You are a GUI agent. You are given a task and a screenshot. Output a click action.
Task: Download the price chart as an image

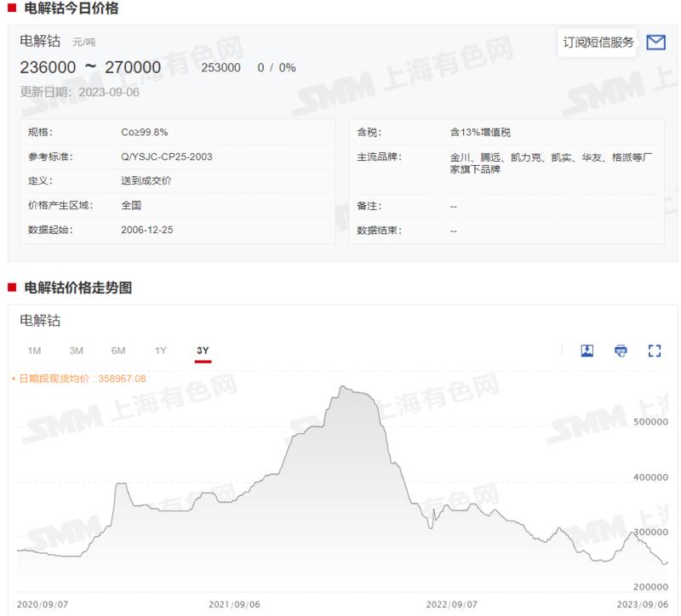point(587,350)
